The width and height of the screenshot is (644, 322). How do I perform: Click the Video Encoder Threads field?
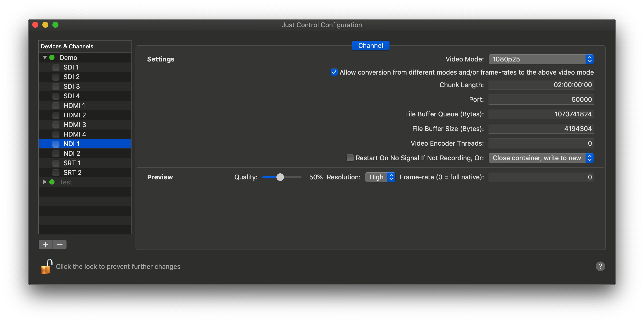[541, 143]
